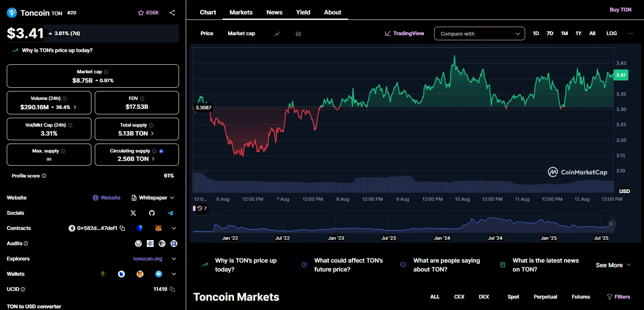Open the chart events clock badge 7
This screenshot has height=310, width=644.
pyautogui.click(x=202, y=208)
